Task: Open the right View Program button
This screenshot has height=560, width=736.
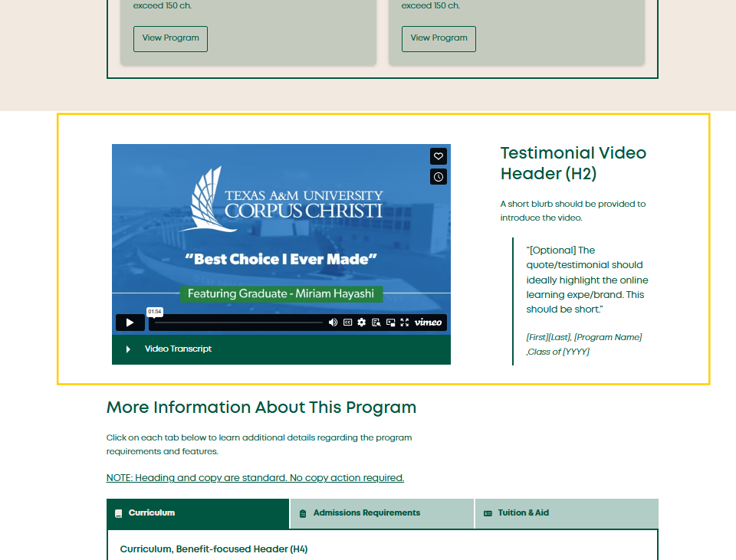Action: point(439,39)
